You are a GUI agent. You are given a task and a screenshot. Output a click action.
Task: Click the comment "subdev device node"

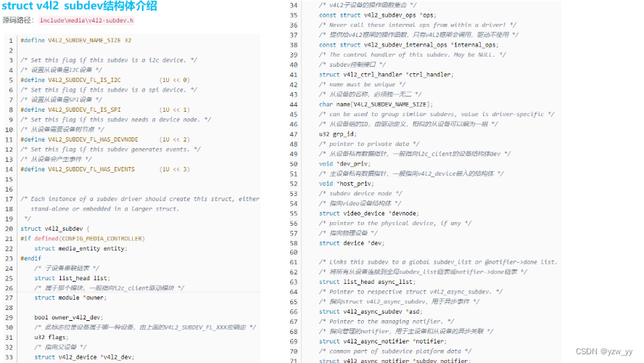pyautogui.click(x=360, y=193)
